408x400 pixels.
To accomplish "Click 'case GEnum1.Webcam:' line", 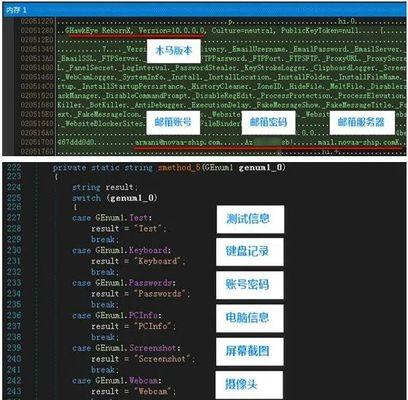I will click(117, 380).
